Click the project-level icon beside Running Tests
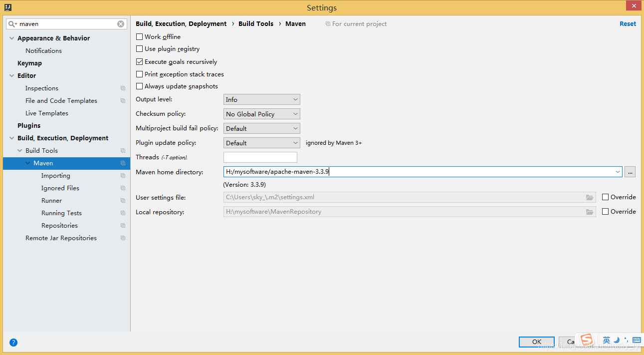Viewport: 644px width, 355px height. tap(123, 213)
